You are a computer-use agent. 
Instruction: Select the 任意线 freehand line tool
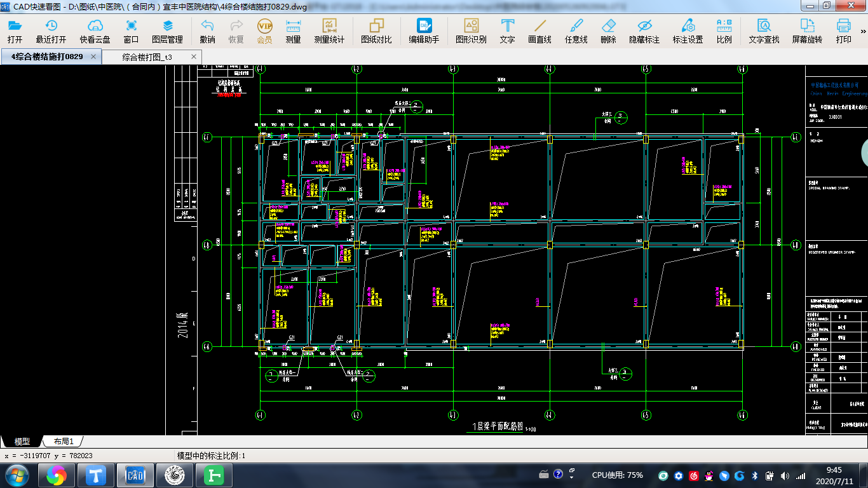tap(576, 30)
